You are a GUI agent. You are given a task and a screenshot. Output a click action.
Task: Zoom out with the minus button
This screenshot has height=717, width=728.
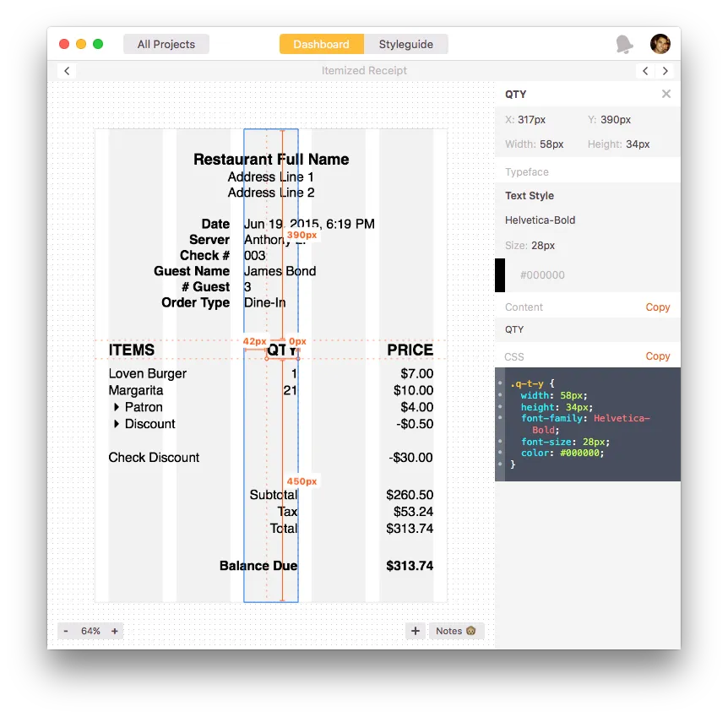pyautogui.click(x=66, y=631)
